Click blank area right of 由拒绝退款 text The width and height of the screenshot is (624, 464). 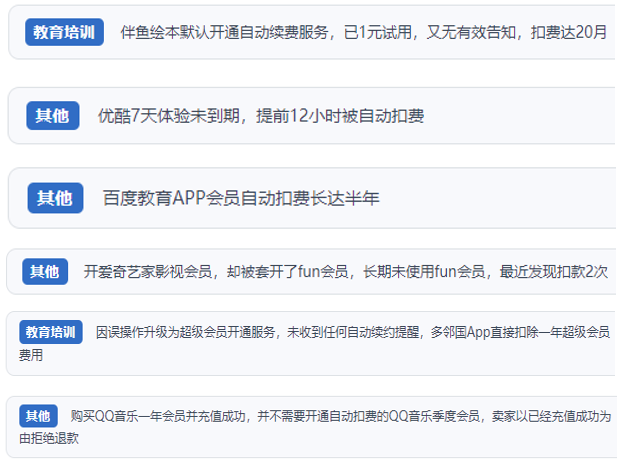click(300, 438)
